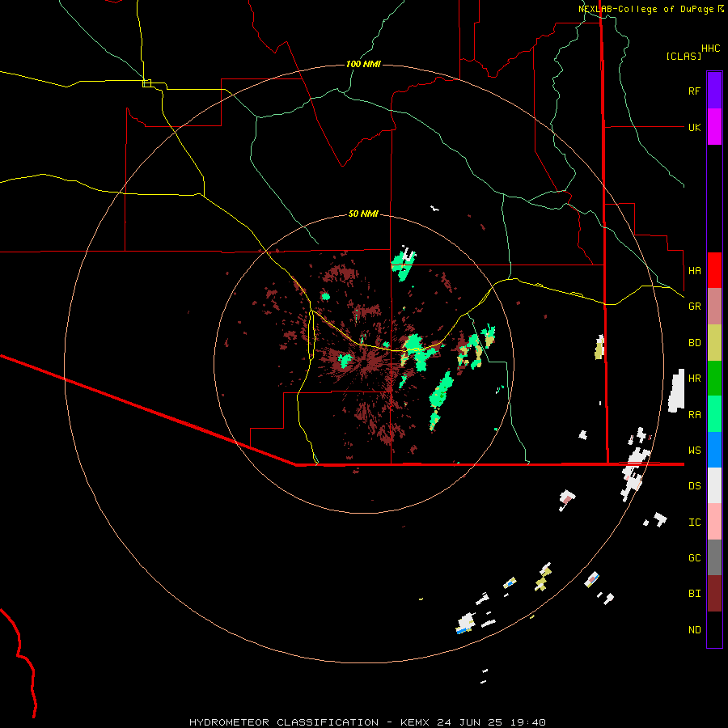
Task: Click the IC legend label
Action: pyautogui.click(x=694, y=523)
